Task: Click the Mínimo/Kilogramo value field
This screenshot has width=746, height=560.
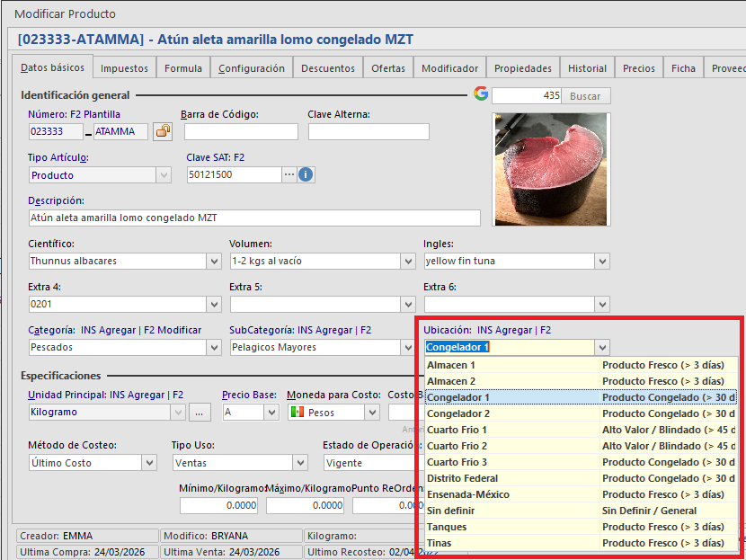Action: pos(218,506)
